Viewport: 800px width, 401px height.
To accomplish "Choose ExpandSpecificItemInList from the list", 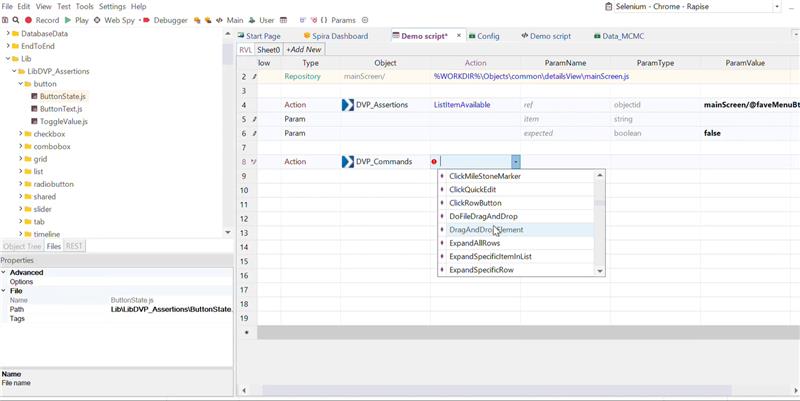I will click(515, 257).
